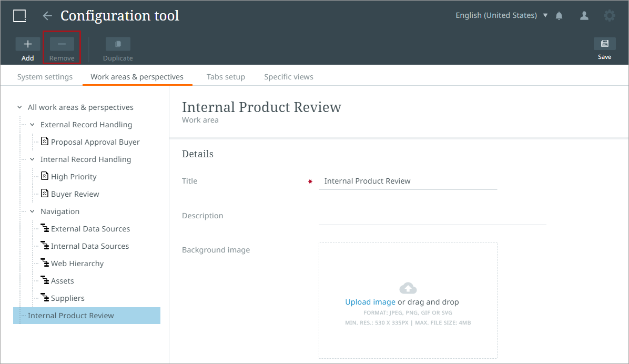Select the Web Hierarchy tree item
This screenshot has width=629, height=364.
(x=77, y=264)
